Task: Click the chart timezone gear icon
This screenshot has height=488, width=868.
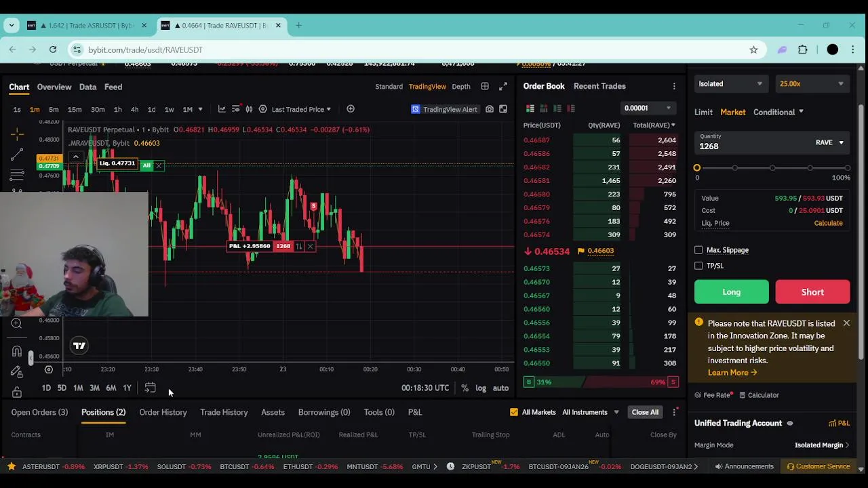Action: click(49, 369)
